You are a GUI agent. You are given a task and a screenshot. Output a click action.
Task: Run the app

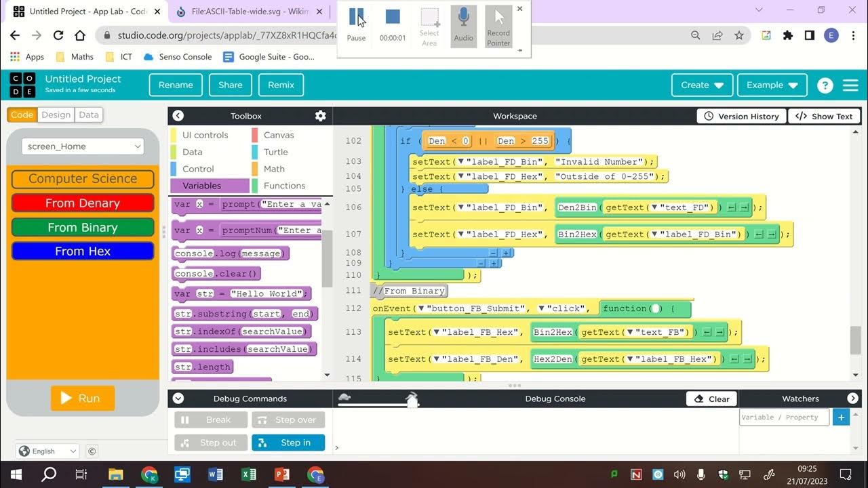point(83,399)
